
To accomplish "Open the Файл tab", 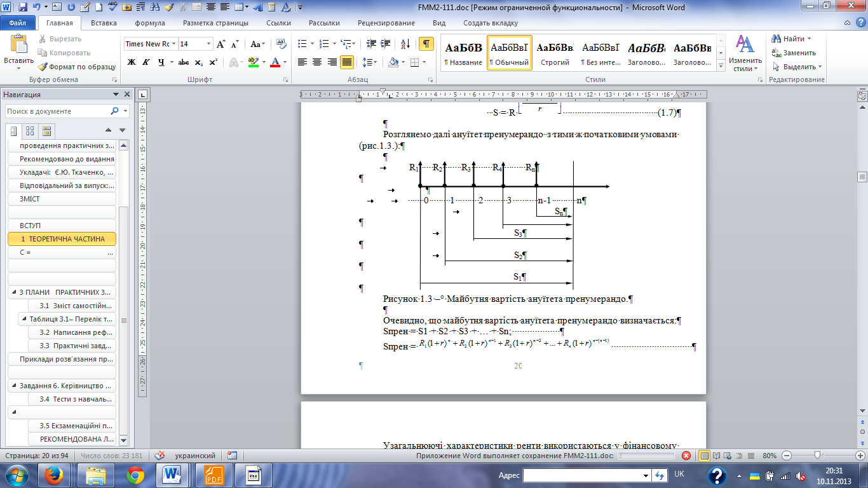I will pyautogui.click(x=18, y=23).
